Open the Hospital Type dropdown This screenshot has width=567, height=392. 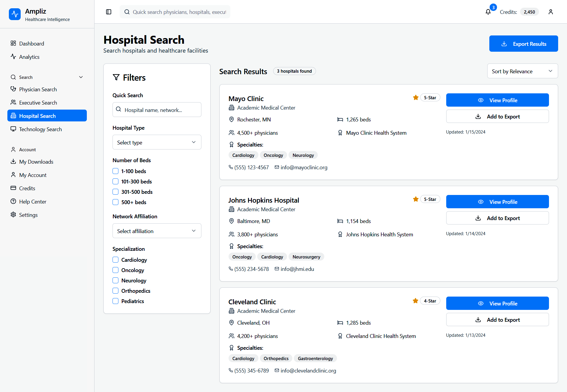click(x=157, y=142)
